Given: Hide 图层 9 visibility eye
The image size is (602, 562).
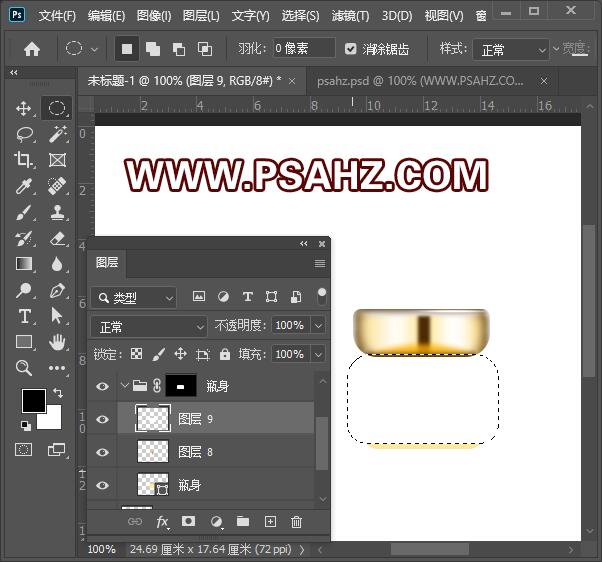Looking at the screenshot, I should [102, 419].
